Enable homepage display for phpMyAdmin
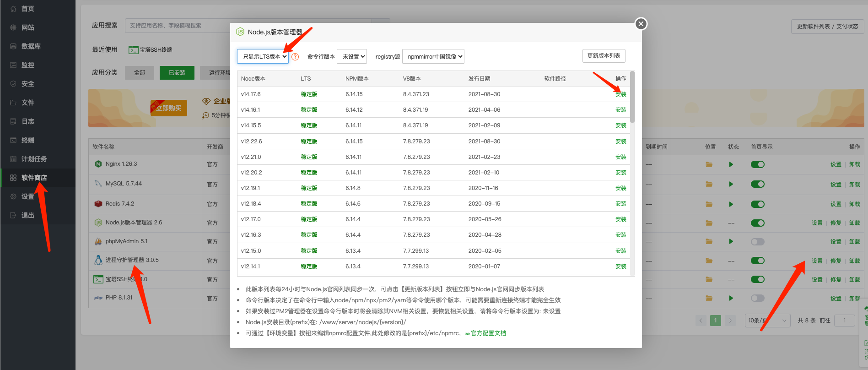 tap(757, 242)
